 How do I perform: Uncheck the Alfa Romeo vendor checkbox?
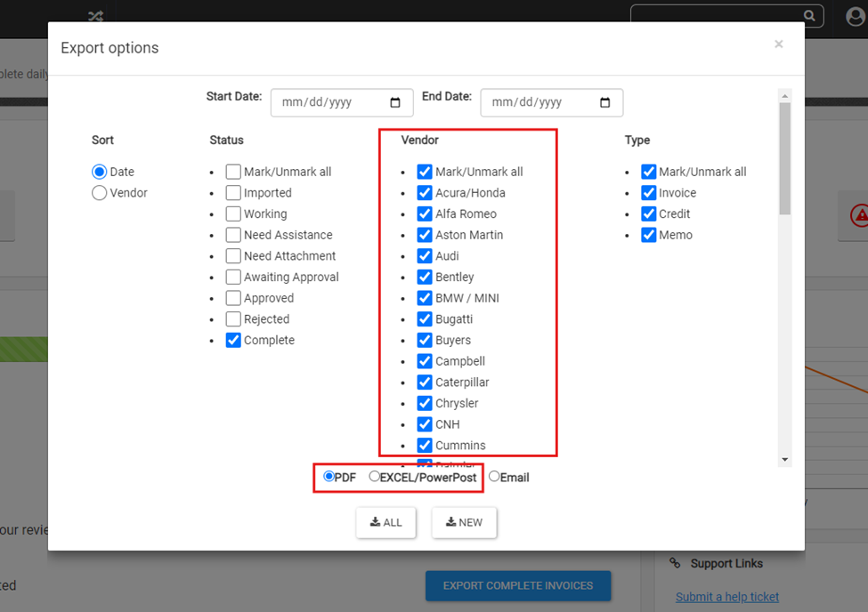click(425, 213)
